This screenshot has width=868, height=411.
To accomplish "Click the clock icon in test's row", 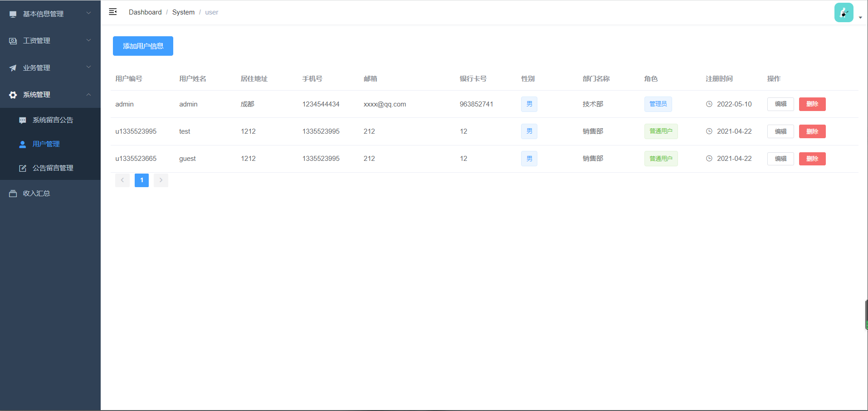I will [709, 131].
